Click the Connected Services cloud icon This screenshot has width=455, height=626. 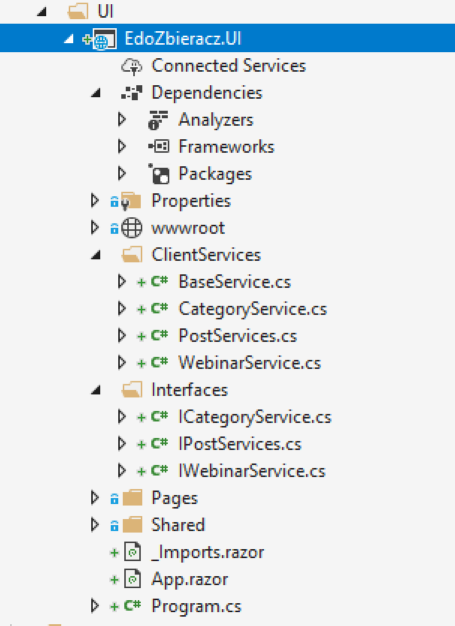132,66
